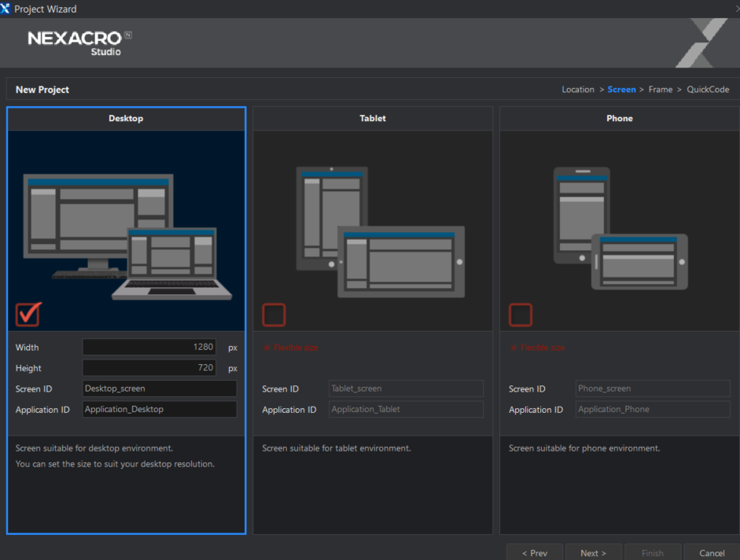Jump to the Frame step in breadcrumb

(661, 89)
